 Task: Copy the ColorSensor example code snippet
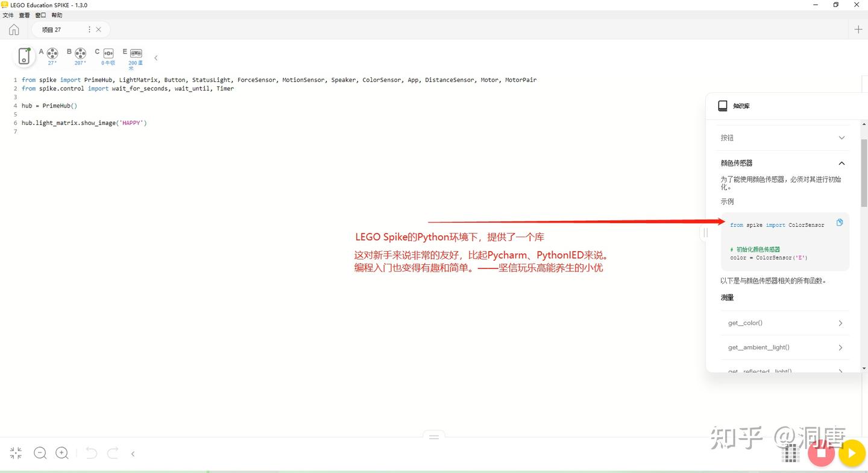tap(840, 222)
